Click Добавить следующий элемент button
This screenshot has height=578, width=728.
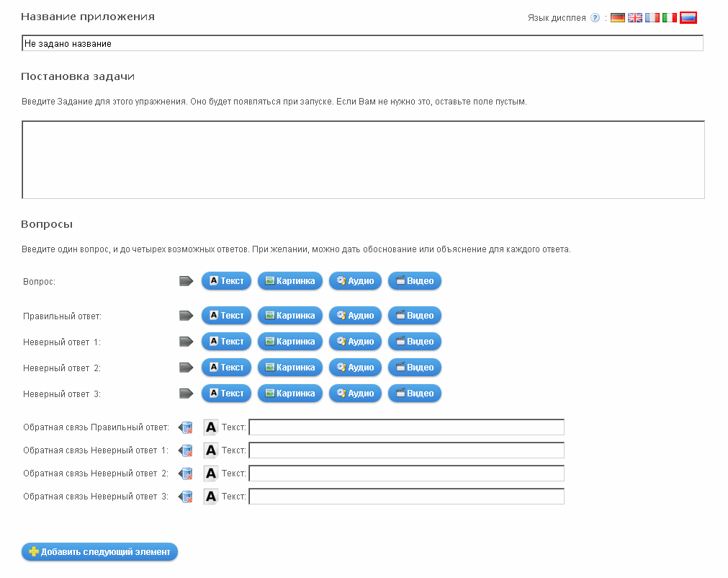[99, 552]
